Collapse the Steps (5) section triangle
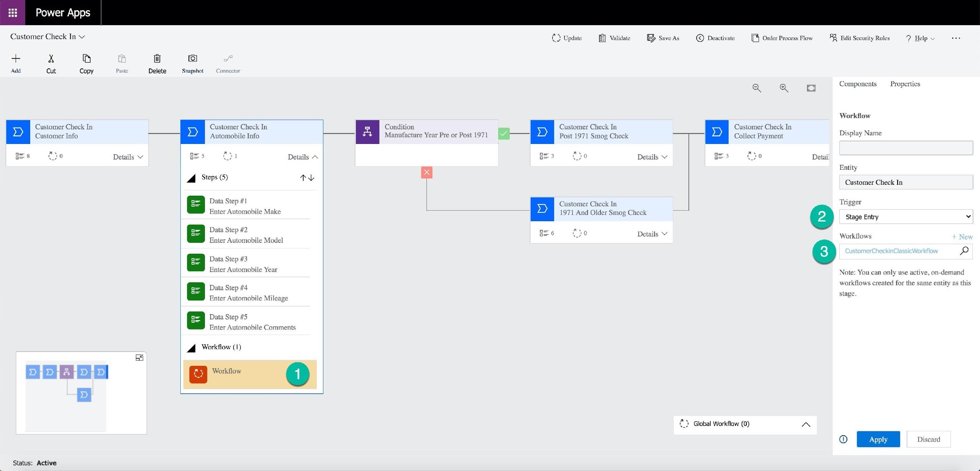Viewport: 980px width, 471px height. (x=191, y=178)
